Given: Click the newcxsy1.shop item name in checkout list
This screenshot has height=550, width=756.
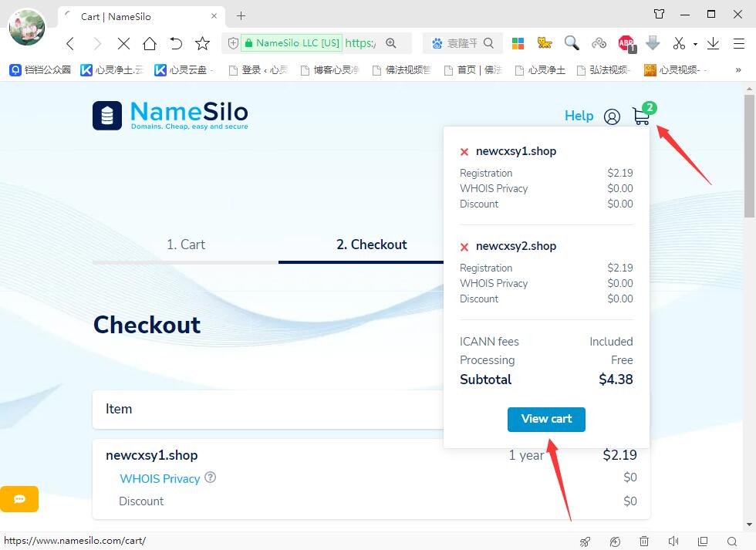Looking at the screenshot, I should (x=151, y=456).
